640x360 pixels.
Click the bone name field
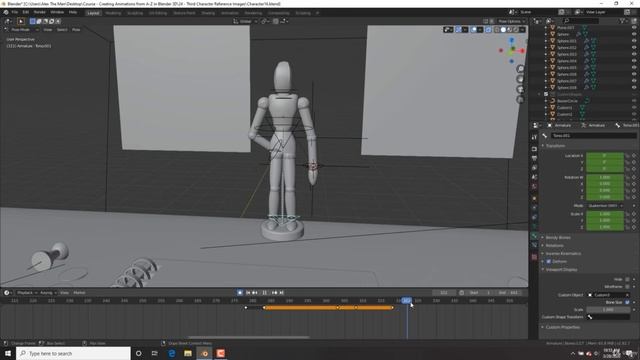(593, 136)
